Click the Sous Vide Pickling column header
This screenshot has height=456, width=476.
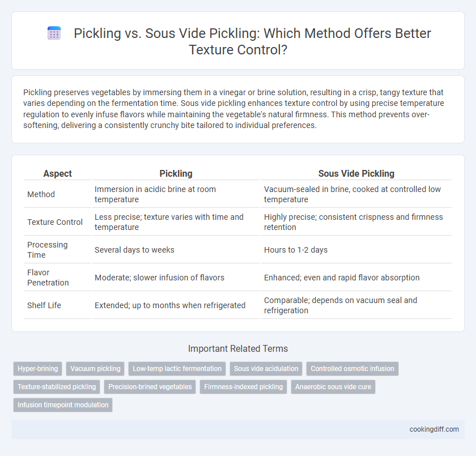(x=356, y=173)
